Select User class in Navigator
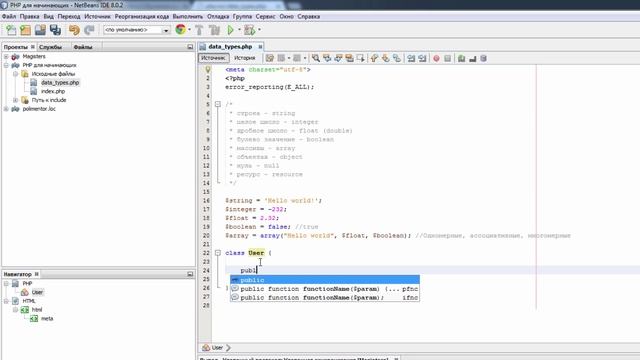The height and width of the screenshot is (360, 640). pyautogui.click(x=37, y=292)
